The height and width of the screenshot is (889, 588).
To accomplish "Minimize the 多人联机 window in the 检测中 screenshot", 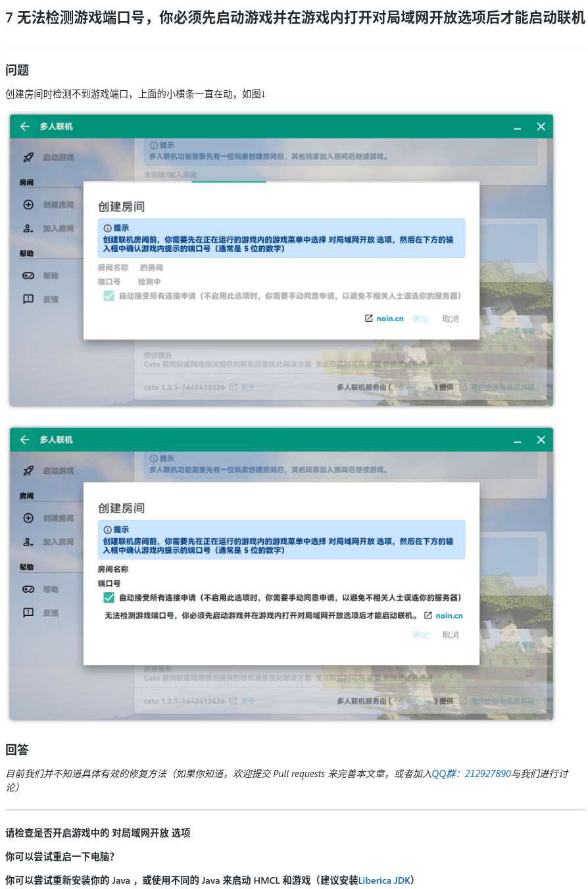I will [x=518, y=127].
